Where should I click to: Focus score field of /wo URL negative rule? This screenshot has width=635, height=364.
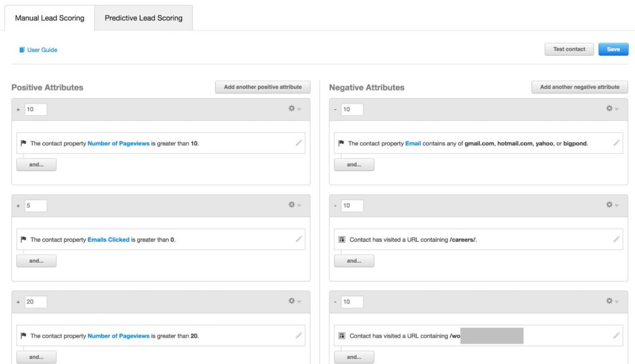tap(352, 301)
